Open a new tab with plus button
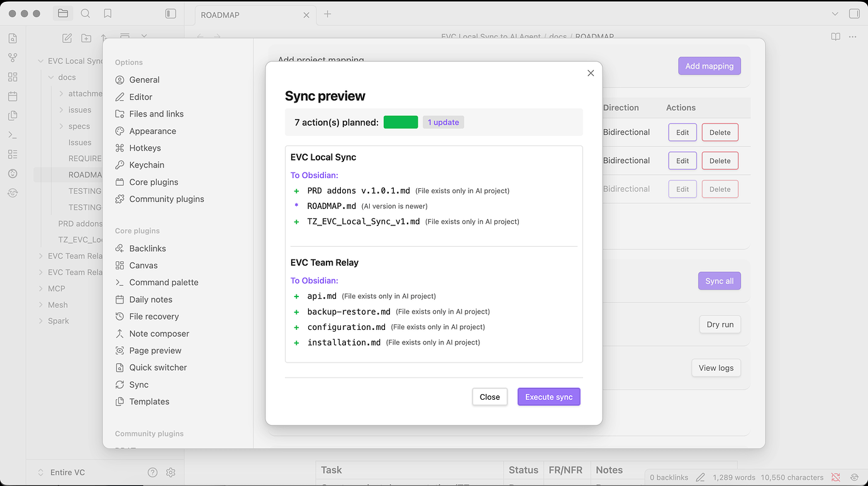Screen dimensions: 868x486 pyautogui.click(x=328, y=14)
